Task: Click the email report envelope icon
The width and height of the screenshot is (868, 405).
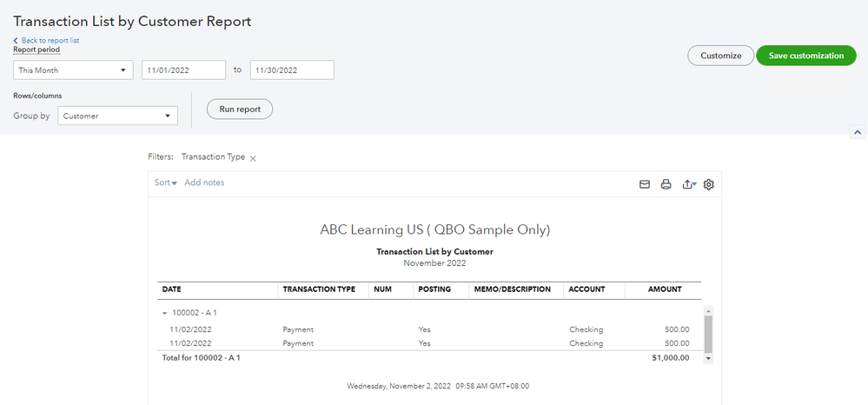Action: [x=645, y=184]
